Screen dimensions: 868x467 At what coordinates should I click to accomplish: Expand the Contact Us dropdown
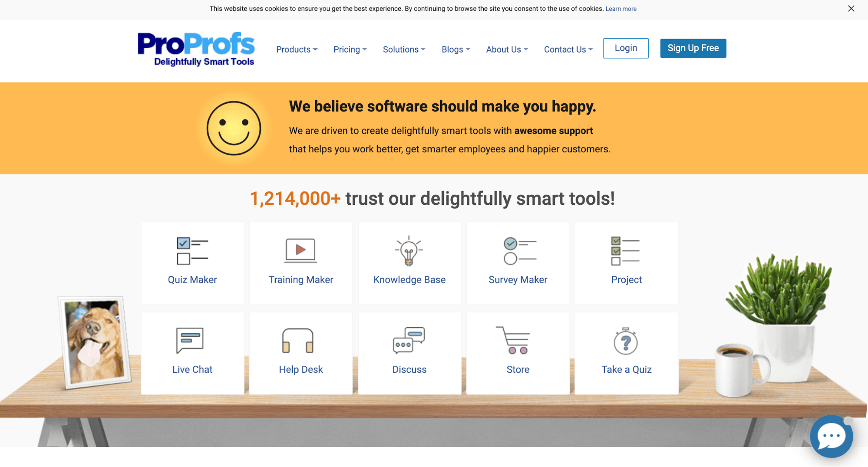click(x=568, y=49)
